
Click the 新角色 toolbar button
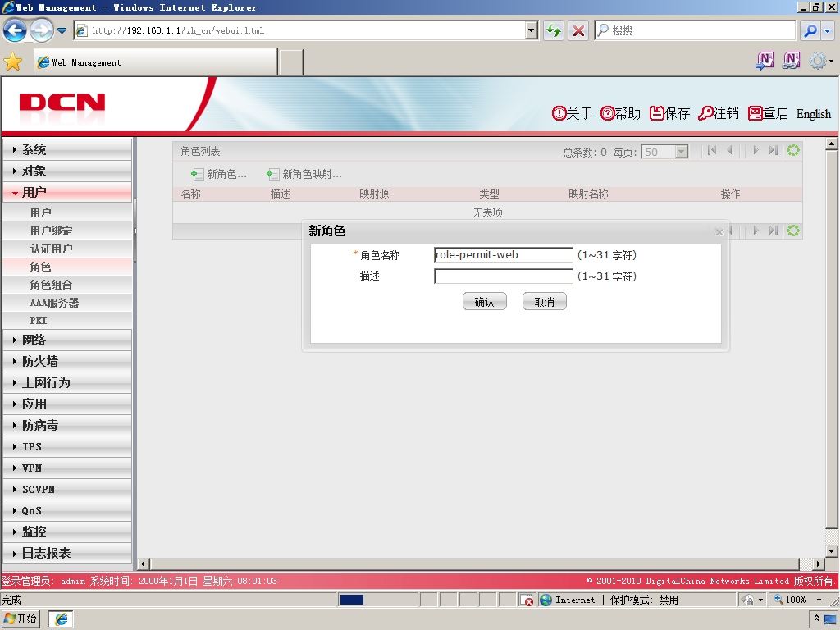point(219,174)
